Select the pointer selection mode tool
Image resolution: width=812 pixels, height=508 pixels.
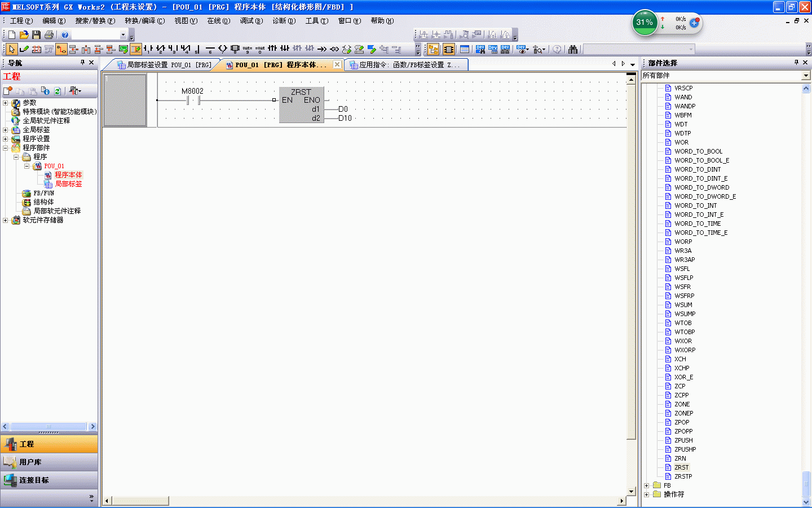coord(11,50)
